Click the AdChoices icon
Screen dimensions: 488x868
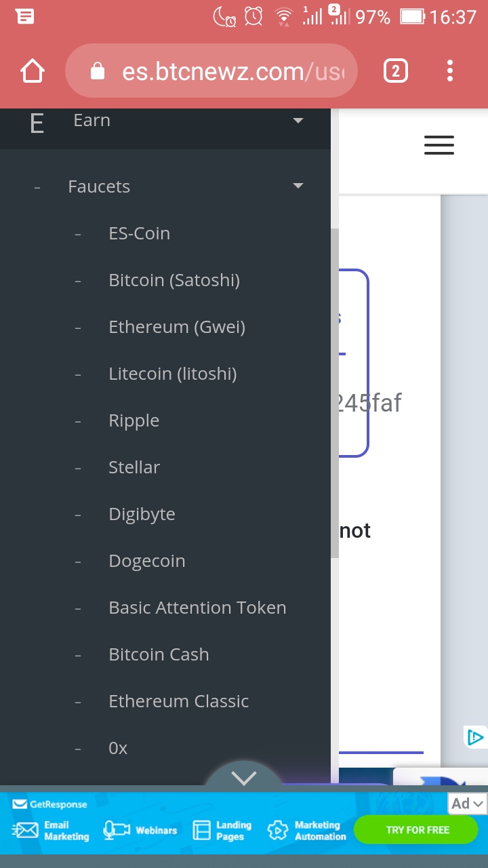tap(476, 737)
